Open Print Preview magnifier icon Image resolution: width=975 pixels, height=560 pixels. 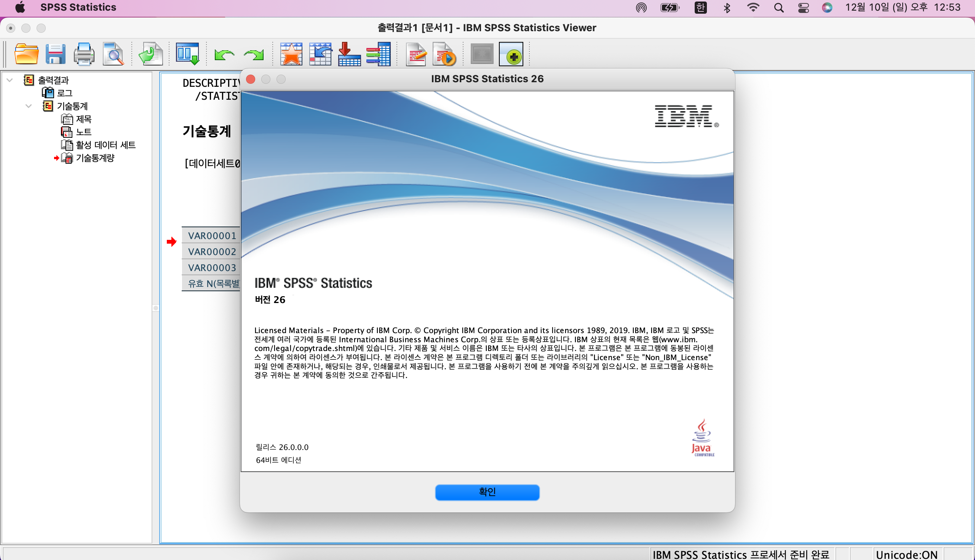(x=113, y=54)
